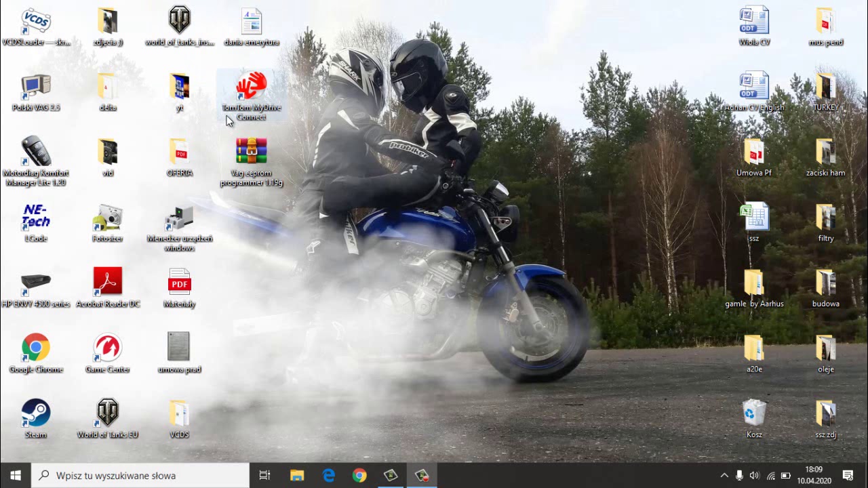Open the VCDSLoader desktop shortcut
This screenshot has width=868, height=488.
click(x=36, y=27)
